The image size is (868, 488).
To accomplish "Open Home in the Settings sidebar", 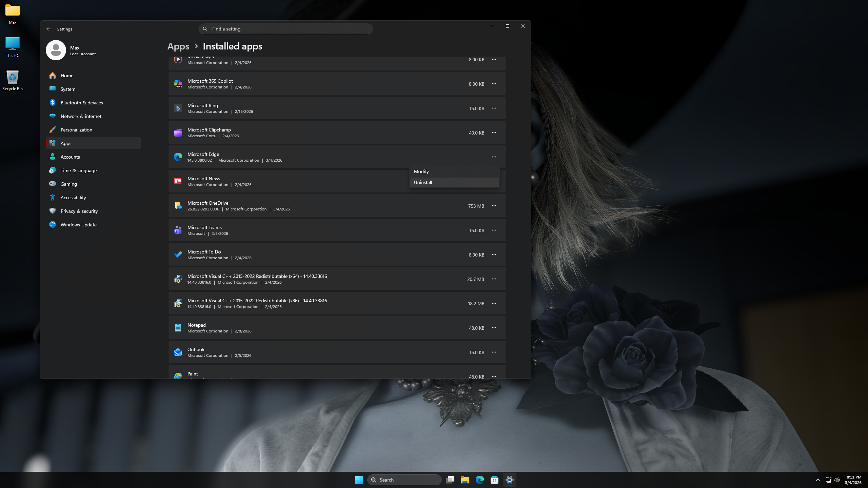I will tap(93, 75).
